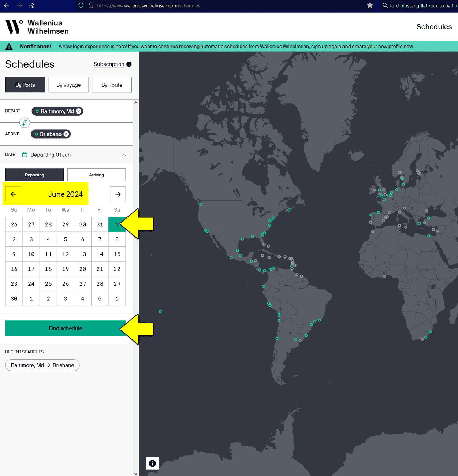Switch to the By Voyage tab
The image size is (458, 476).
point(68,85)
